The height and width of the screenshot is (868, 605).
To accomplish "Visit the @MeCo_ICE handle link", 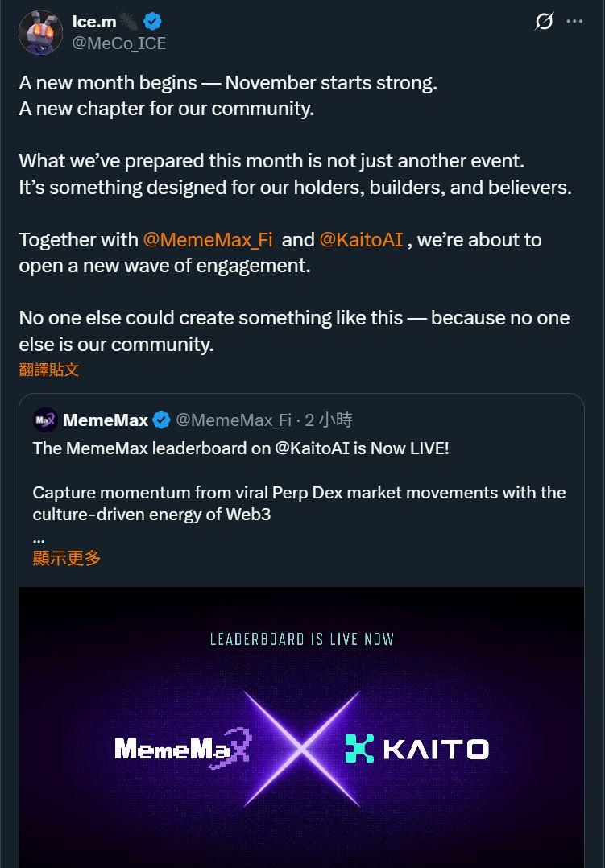I will (119, 43).
